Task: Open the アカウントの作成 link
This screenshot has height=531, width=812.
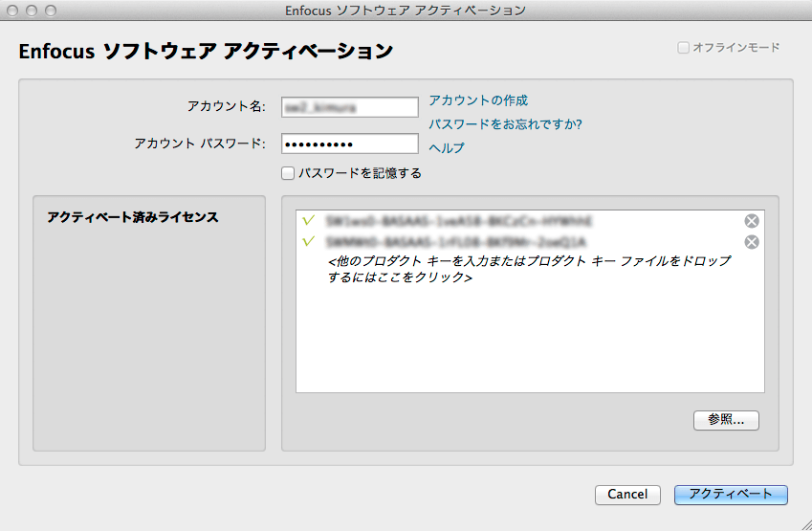Action: (x=478, y=100)
